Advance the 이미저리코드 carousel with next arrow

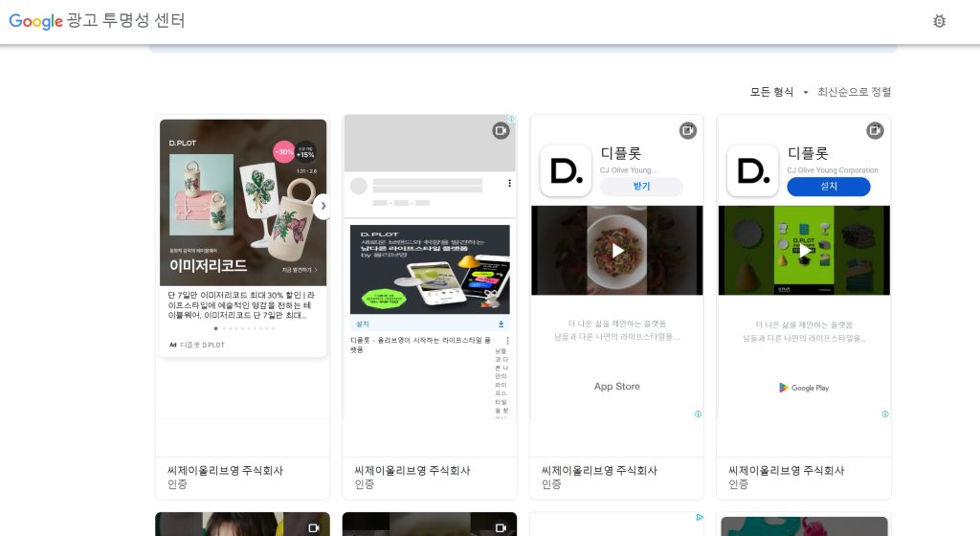(323, 206)
